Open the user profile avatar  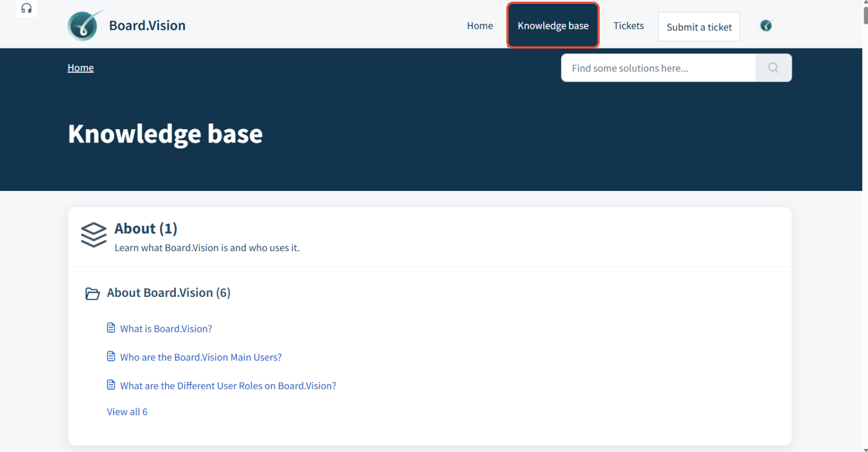pyautogui.click(x=766, y=25)
